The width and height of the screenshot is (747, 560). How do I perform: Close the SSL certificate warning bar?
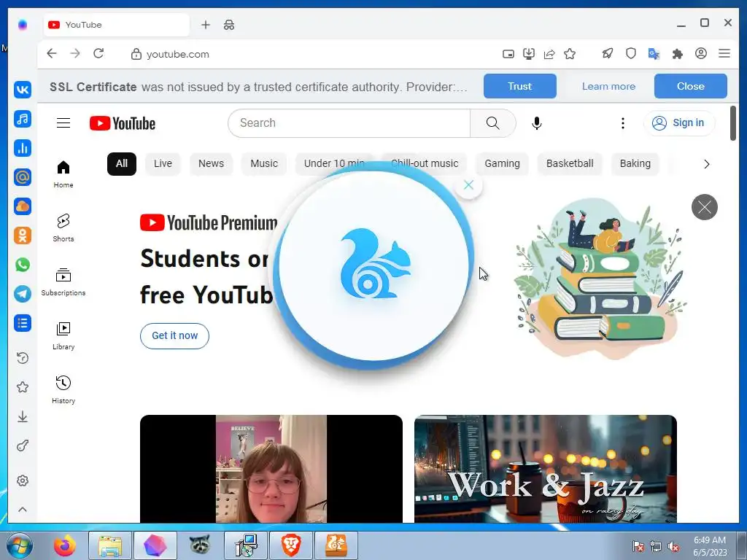click(x=690, y=86)
